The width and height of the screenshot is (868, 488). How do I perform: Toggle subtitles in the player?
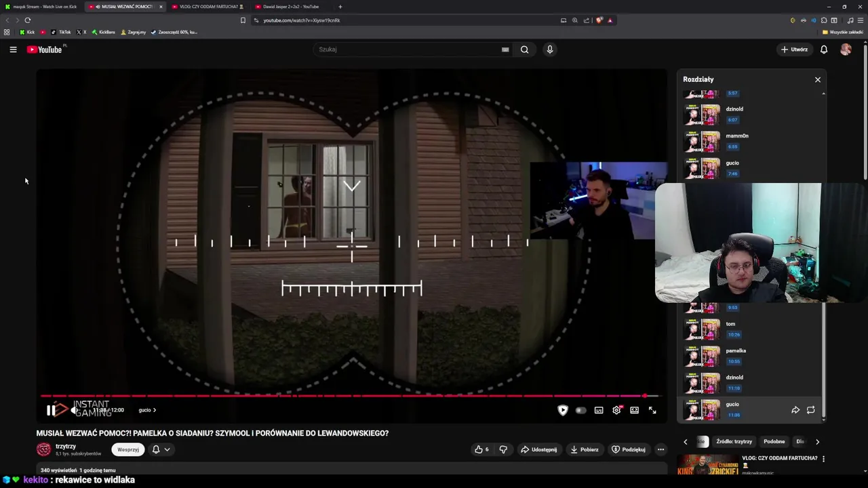click(599, 410)
